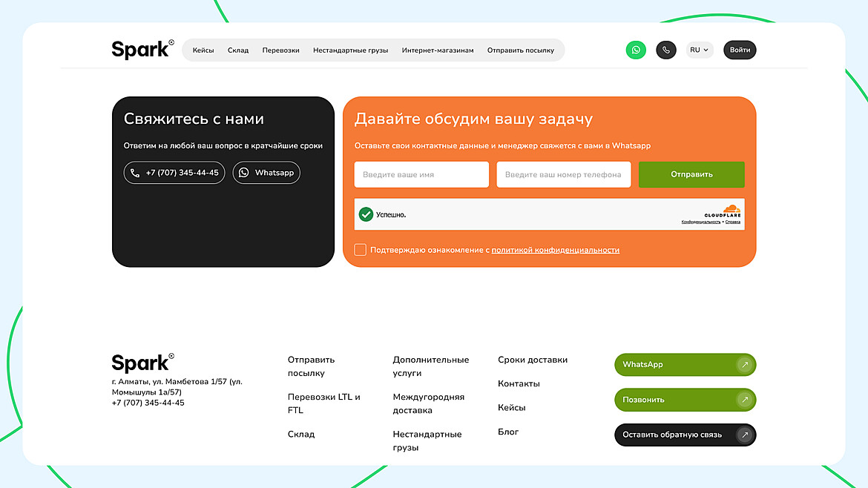The width and height of the screenshot is (868, 488).
Task: Tick the privacy policy confirmation checkbox
Action: 361,249
